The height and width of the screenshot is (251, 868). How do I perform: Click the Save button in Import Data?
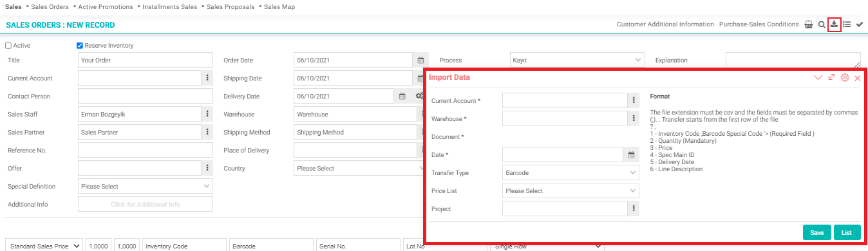816,232
